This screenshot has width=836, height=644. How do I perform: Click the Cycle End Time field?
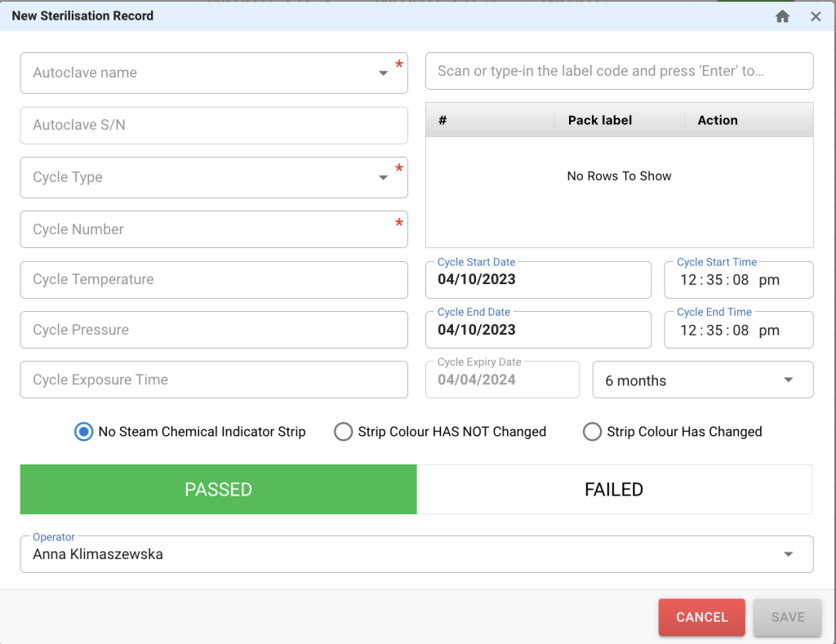coord(738,330)
